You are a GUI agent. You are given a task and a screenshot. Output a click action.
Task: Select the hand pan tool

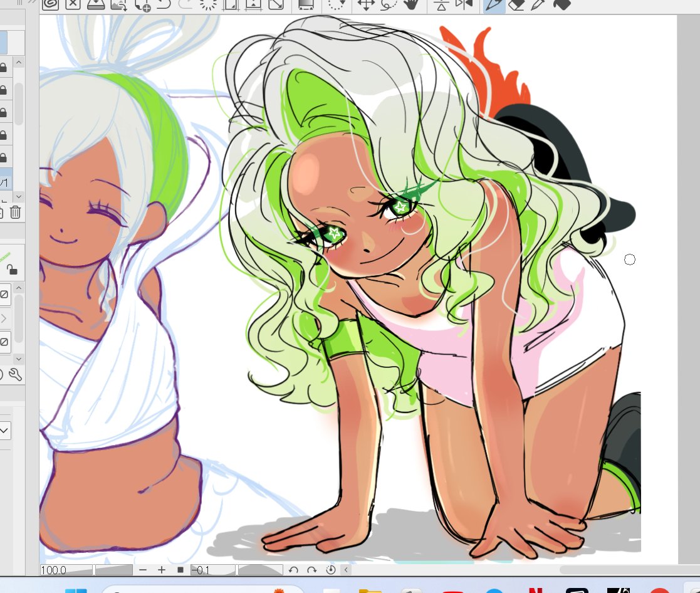(411, 4)
